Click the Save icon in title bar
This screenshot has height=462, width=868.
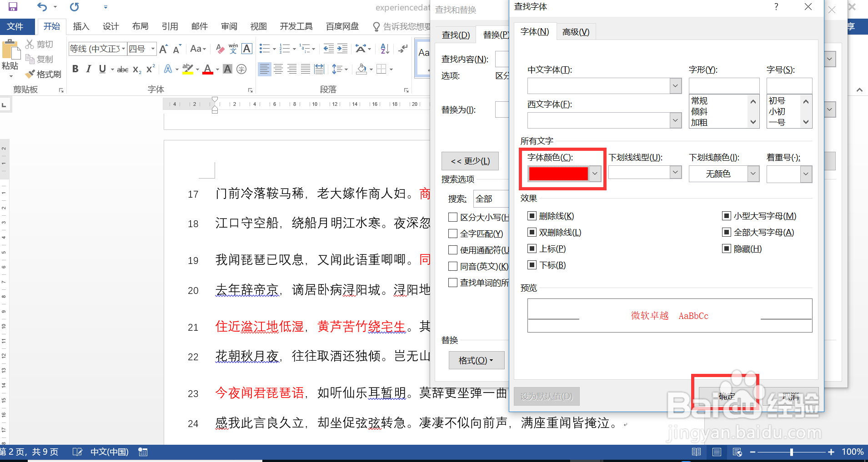[13, 7]
